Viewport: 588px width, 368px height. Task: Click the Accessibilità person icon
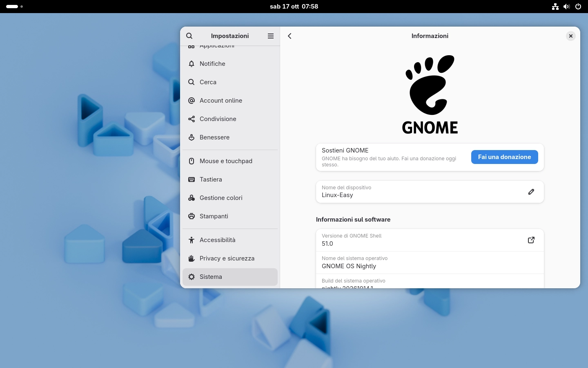(x=192, y=240)
